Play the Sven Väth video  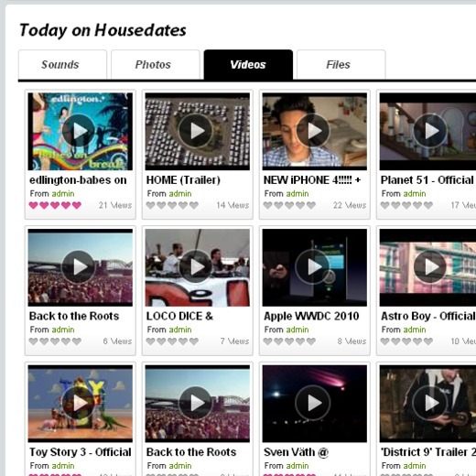pos(314,404)
